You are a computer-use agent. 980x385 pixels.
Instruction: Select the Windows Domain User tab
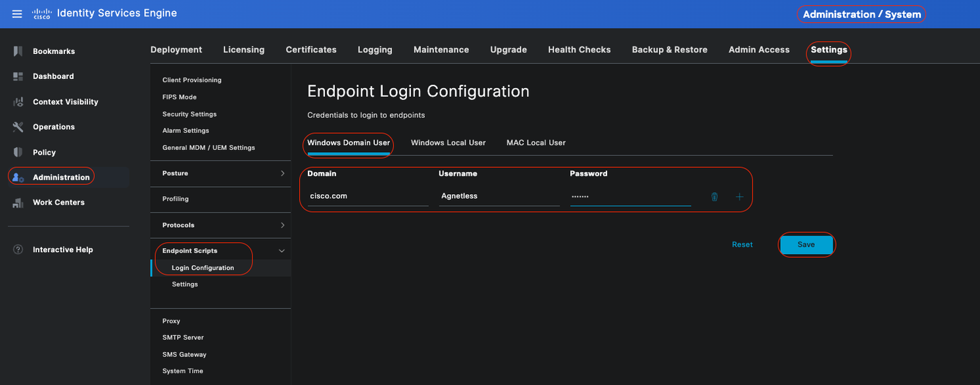point(349,143)
